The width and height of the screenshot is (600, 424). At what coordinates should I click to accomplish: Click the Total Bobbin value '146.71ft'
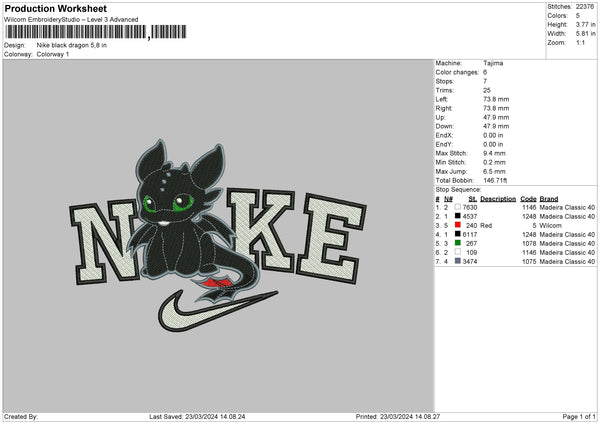tap(495, 180)
